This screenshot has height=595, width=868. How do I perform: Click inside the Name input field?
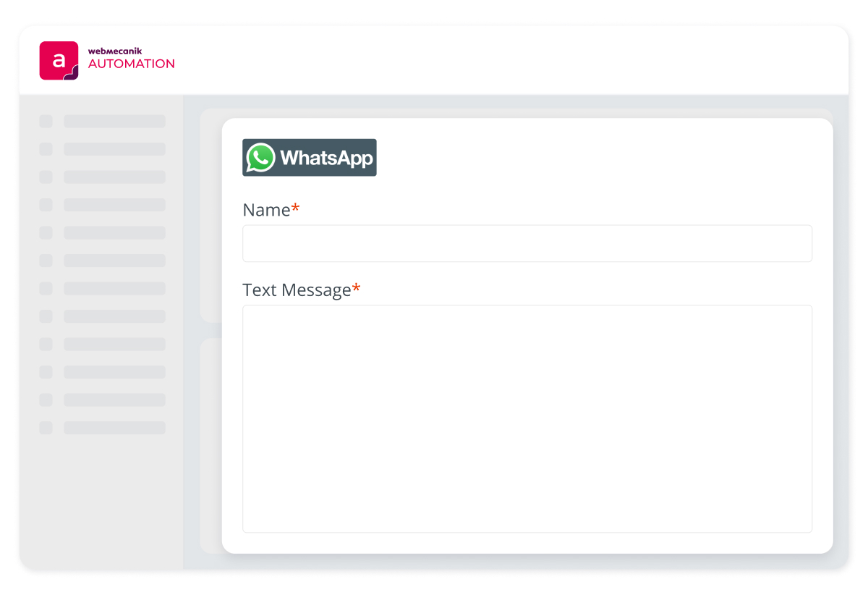click(527, 243)
